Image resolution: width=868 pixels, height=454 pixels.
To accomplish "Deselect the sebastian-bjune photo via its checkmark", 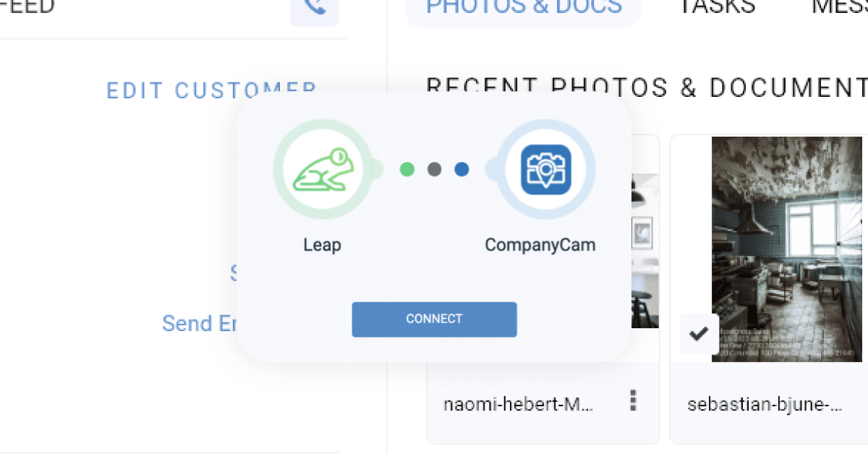I will pos(698,333).
